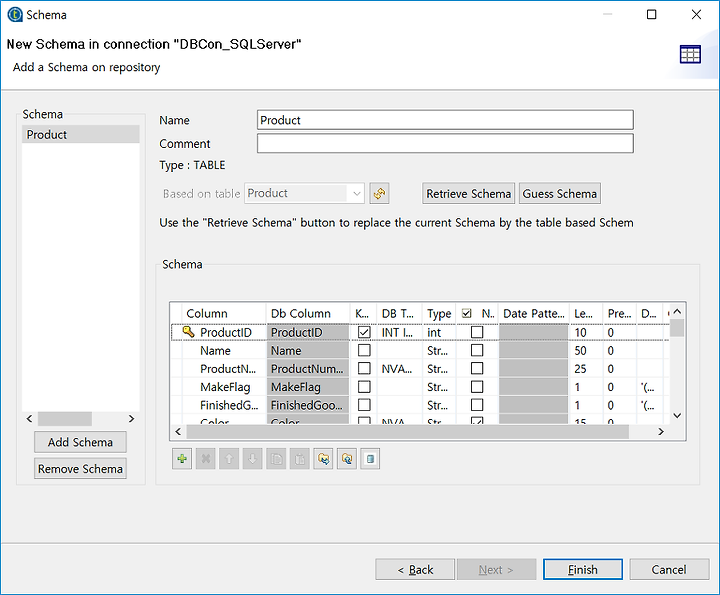Open the Based on table dropdown

(x=356, y=193)
